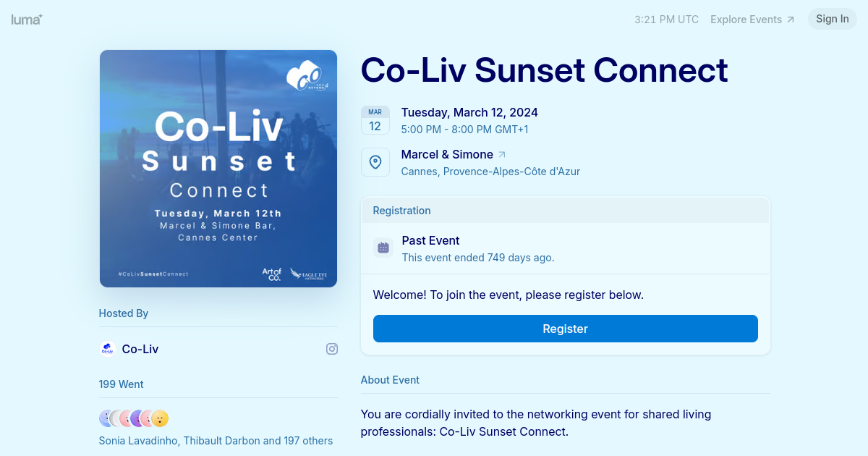Click the Luma logo
The height and width of the screenshot is (456, 868).
click(x=27, y=20)
